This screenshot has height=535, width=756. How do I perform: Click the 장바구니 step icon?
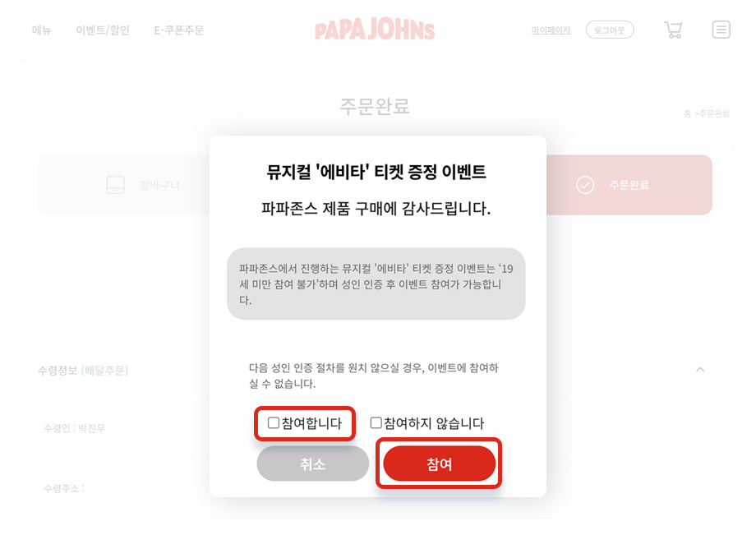pyautogui.click(x=116, y=185)
